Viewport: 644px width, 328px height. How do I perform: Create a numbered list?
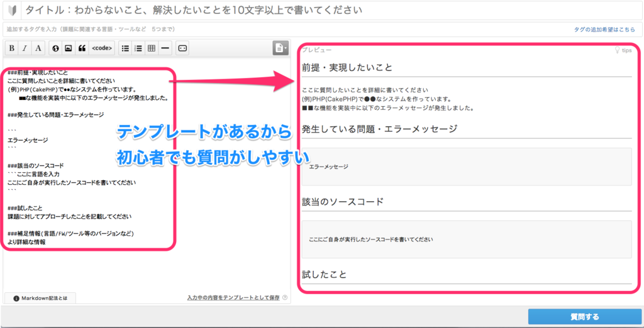click(x=138, y=48)
